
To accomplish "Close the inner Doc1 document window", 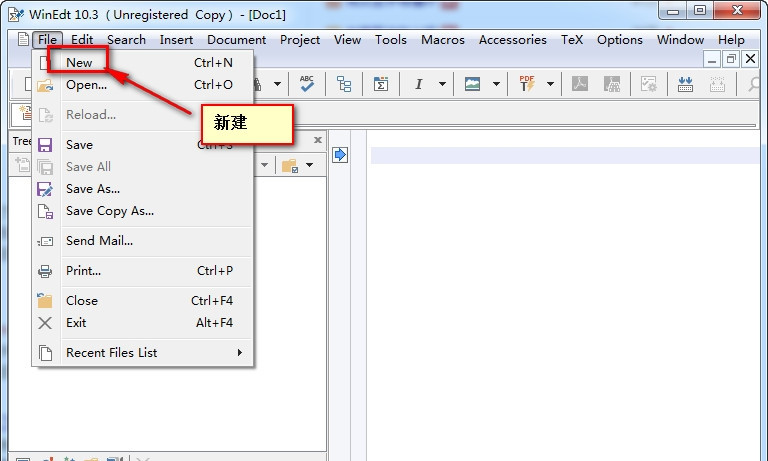I will 750,59.
